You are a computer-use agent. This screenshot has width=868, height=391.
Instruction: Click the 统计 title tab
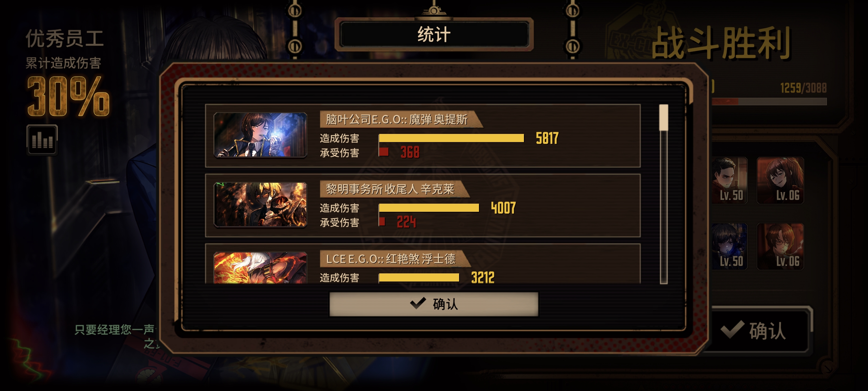coord(434,35)
